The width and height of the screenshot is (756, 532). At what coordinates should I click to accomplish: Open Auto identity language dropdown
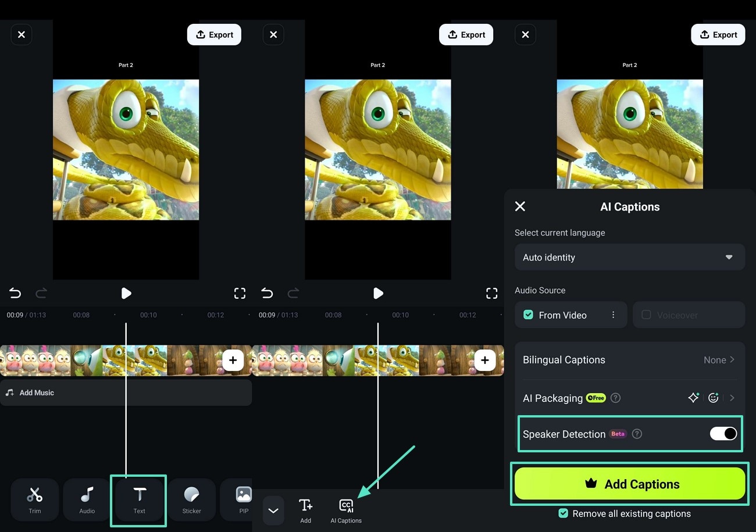coord(630,257)
